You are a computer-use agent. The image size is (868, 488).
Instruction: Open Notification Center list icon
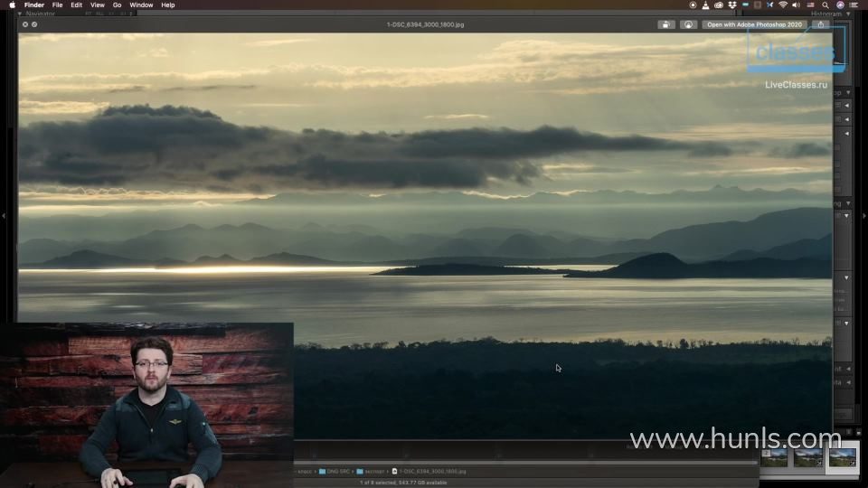[x=854, y=5]
